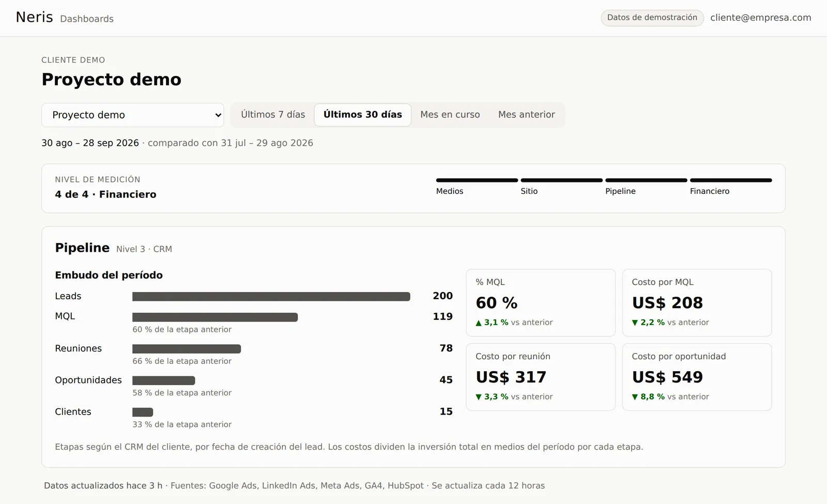Click the 'Nivel 3 · CRM' label

(x=144, y=249)
